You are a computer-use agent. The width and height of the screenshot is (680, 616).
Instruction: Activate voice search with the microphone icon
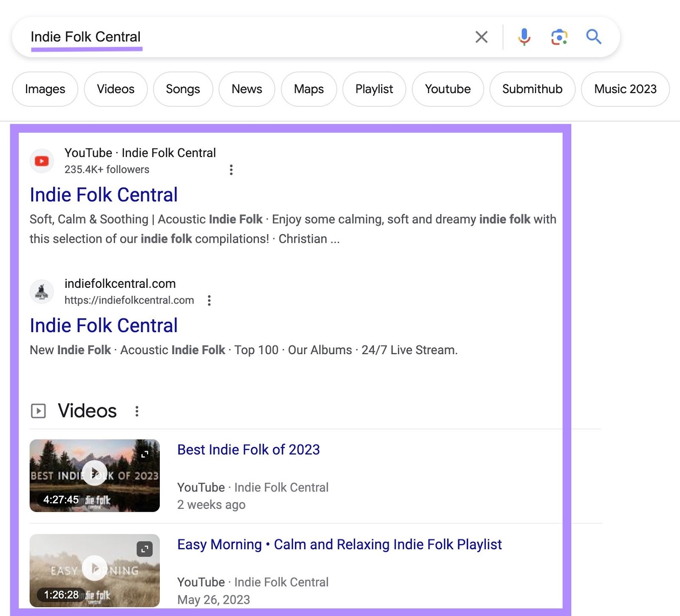tap(524, 37)
